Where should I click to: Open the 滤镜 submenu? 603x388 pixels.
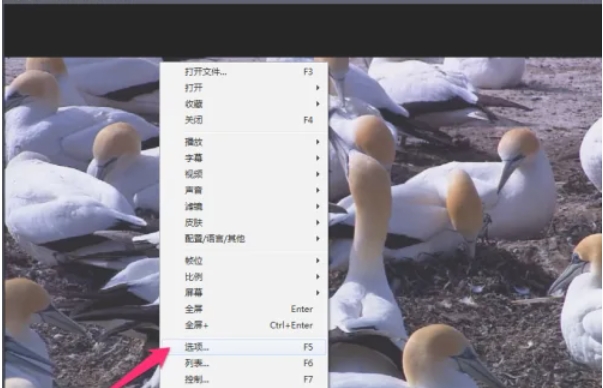pyautogui.click(x=244, y=207)
